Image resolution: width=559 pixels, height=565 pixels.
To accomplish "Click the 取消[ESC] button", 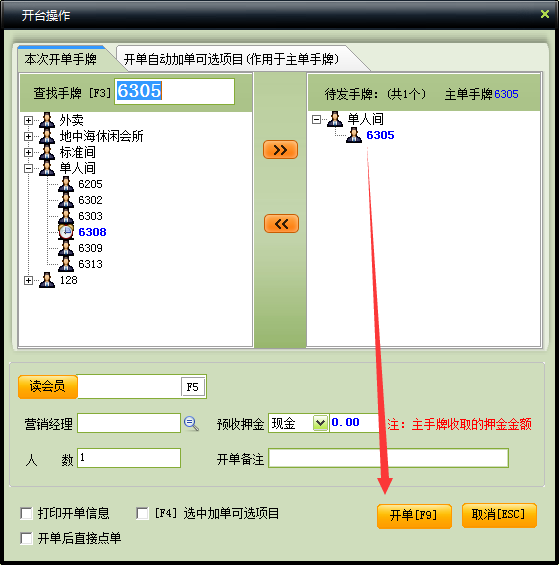I will [499, 515].
